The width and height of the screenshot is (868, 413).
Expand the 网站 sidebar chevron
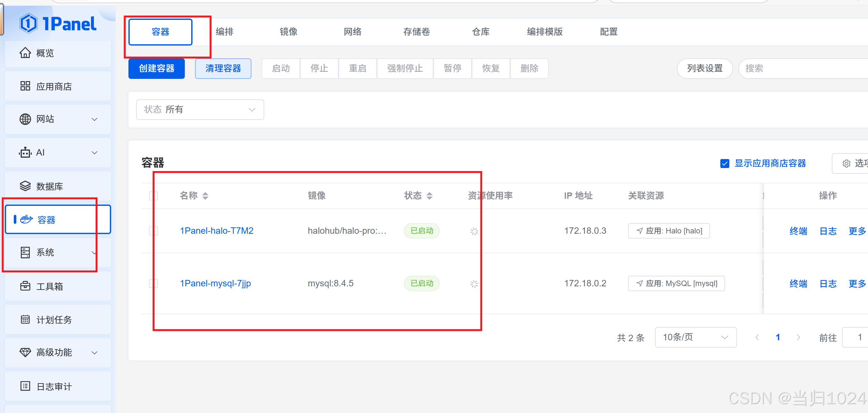95,119
